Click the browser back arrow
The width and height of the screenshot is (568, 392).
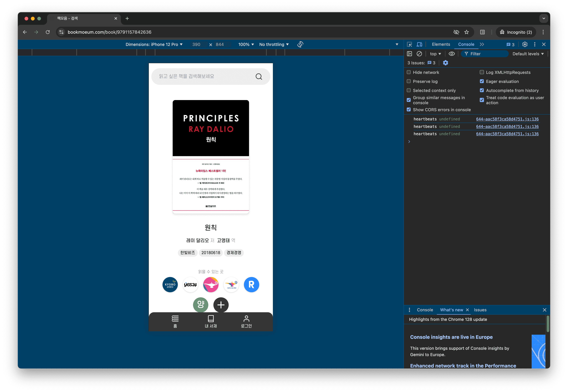click(x=25, y=32)
